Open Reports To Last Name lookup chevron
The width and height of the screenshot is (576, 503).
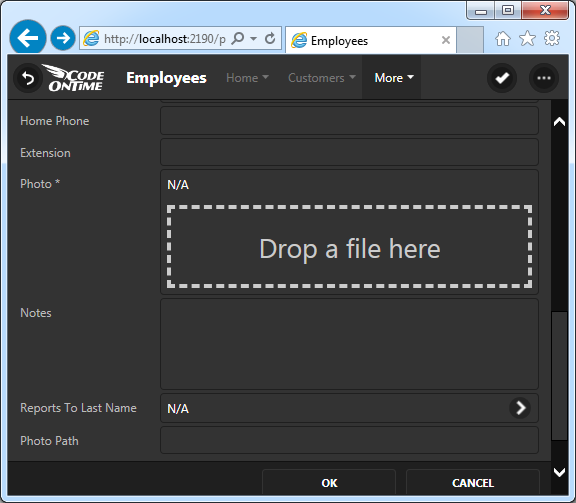[x=520, y=408]
